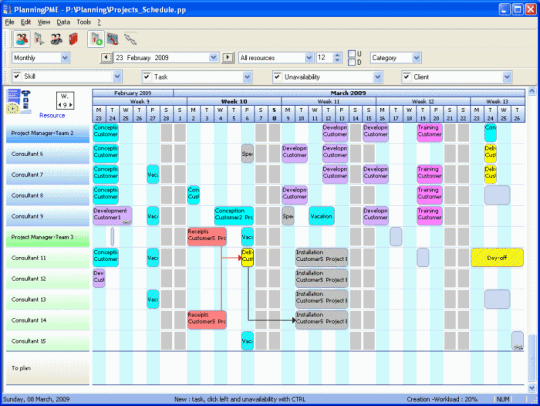
Task: Click the dark group of people toolbar icon
Action: [x=56, y=39]
